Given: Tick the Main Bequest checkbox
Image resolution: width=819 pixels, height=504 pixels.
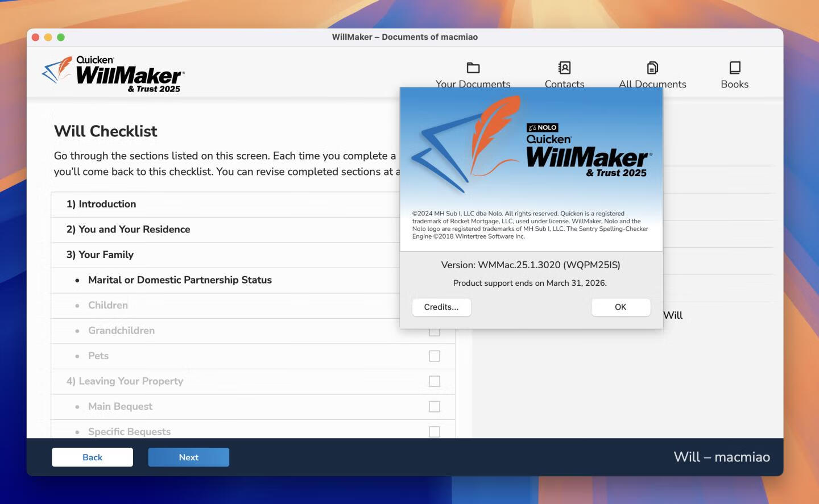Looking at the screenshot, I should pos(435,406).
